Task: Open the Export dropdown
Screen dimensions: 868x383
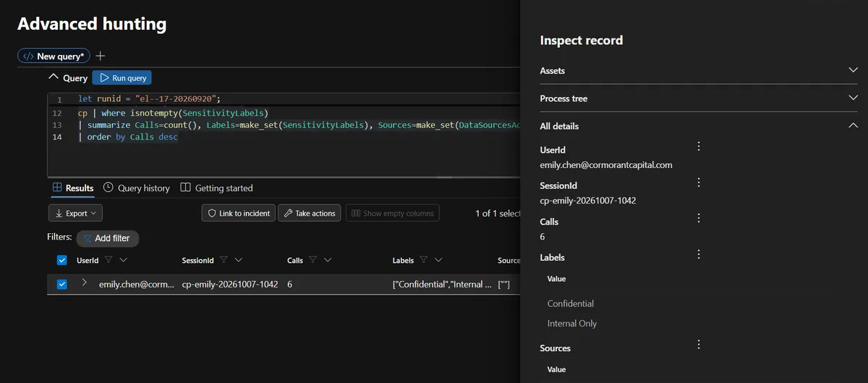Action: click(x=75, y=214)
